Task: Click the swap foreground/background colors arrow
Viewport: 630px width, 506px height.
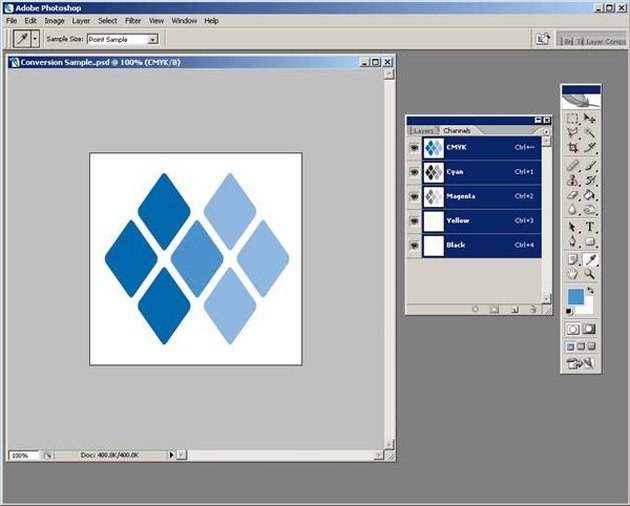Action: (590, 290)
